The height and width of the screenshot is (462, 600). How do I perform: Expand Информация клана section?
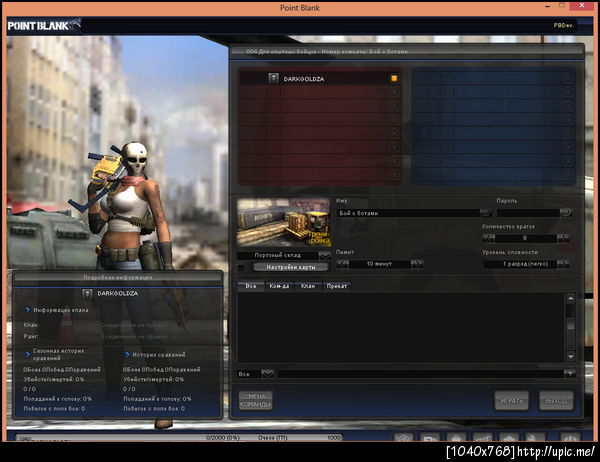pyautogui.click(x=28, y=310)
